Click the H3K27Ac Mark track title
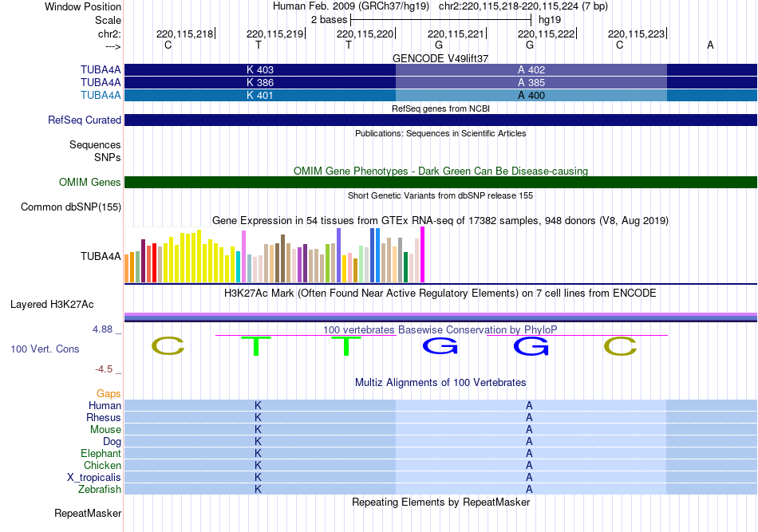The width and height of the screenshot is (758, 532). coord(440,293)
